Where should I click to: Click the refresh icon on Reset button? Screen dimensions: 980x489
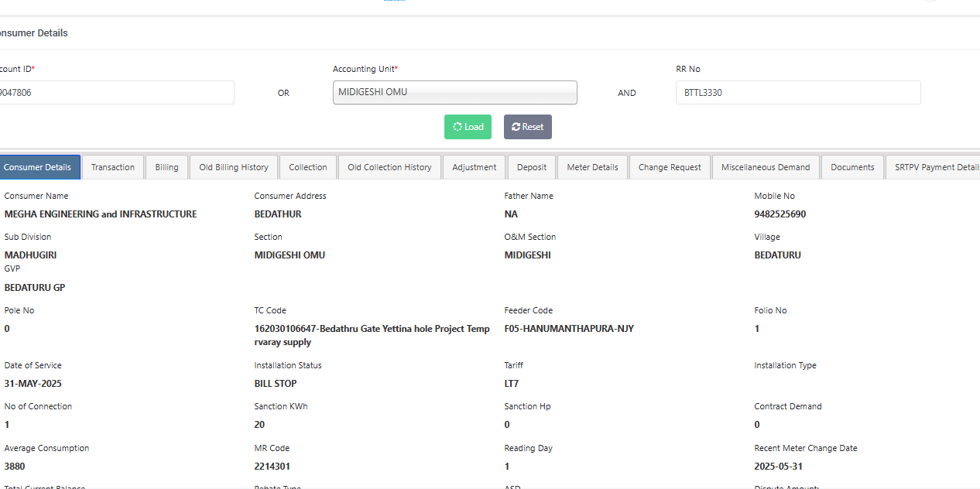click(516, 127)
